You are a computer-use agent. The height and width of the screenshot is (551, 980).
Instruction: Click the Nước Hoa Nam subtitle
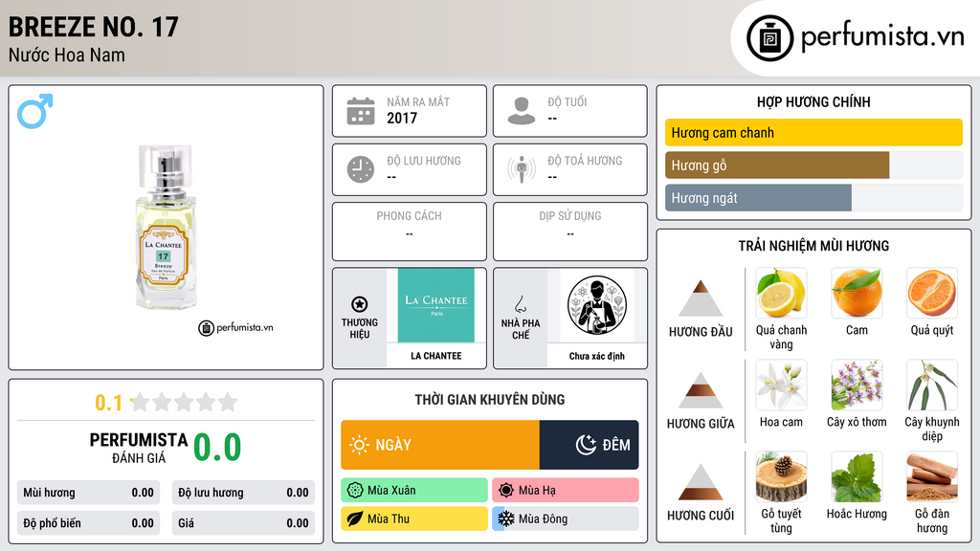[x=66, y=55]
